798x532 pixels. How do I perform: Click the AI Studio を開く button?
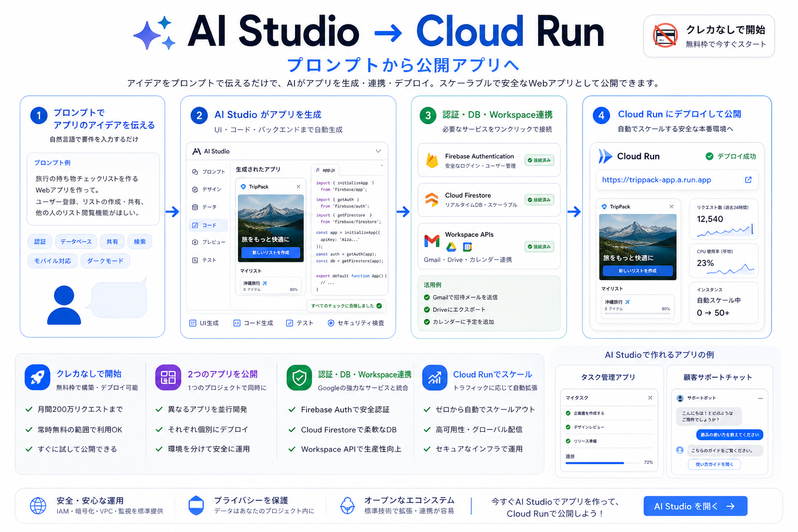click(695, 506)
